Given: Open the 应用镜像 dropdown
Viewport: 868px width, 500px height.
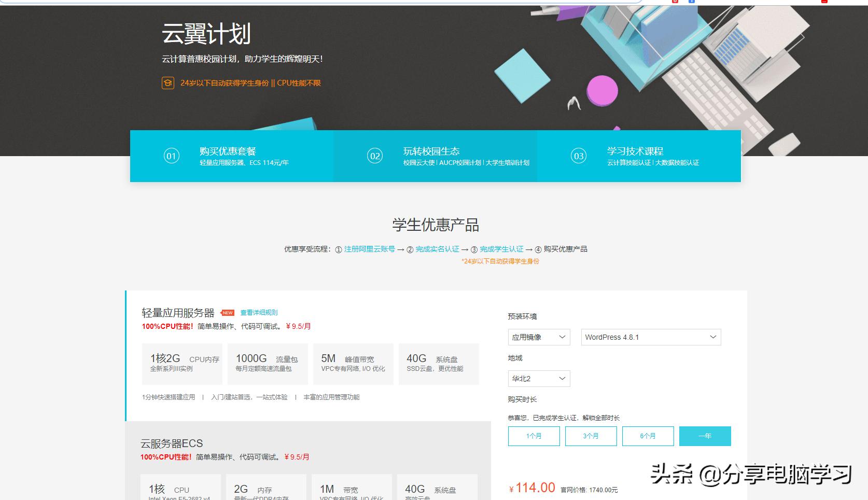Looking at the screenshot, I should tap(538, 337).
